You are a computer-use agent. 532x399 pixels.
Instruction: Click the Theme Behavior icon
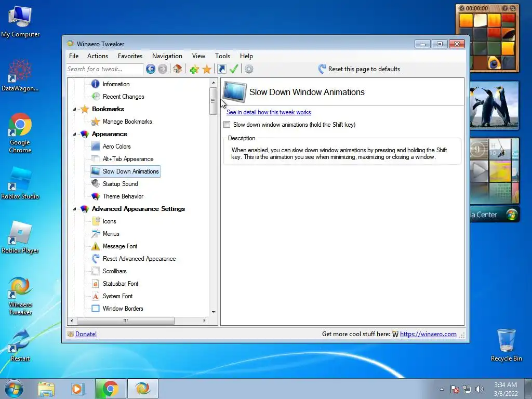[x=96, y=196]
